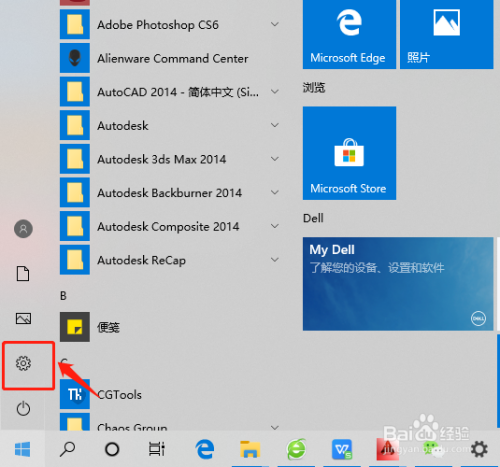The width and height of the screenshot is (500, 467).
Task: Open the 照片 Photos tile
Action: tap(447, 35)
